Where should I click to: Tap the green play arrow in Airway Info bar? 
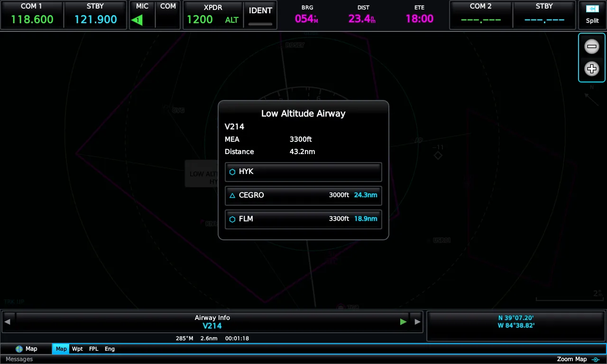point(403,322)
